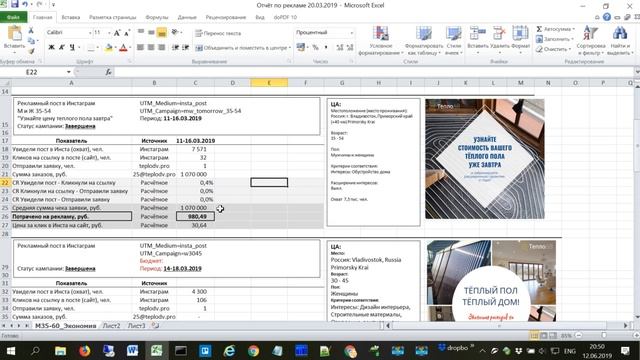Screen dimensions: 640x360
Task: Align cell text left
Action: (141, 47)
